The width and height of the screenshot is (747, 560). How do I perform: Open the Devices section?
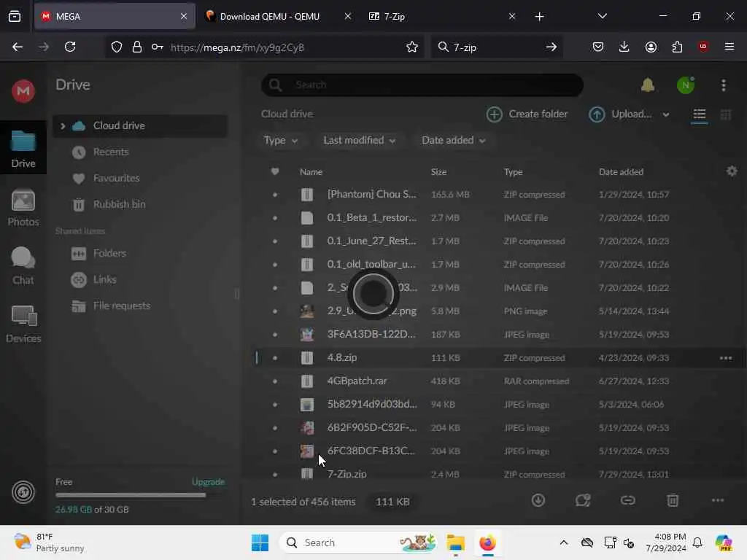coord(23,324)
